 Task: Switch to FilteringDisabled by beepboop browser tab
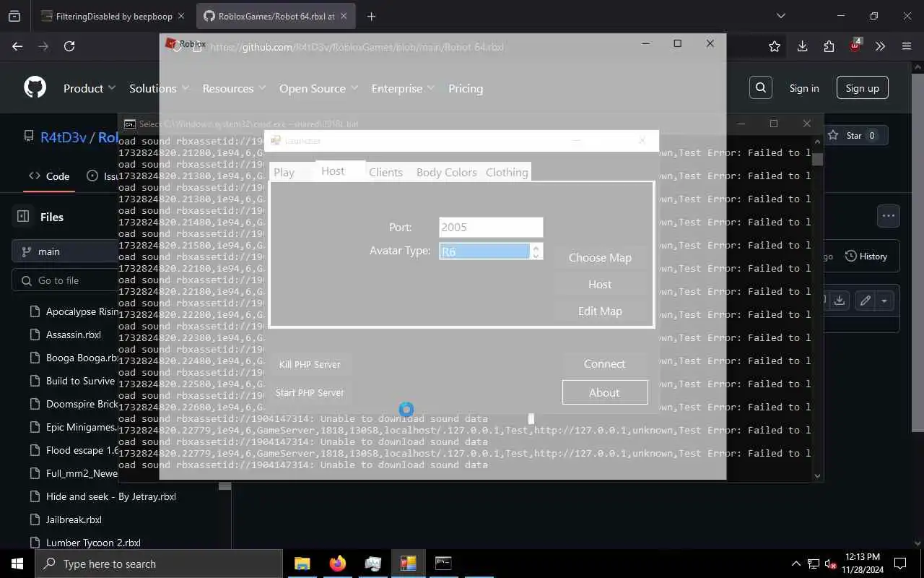[x=107, y=16]
